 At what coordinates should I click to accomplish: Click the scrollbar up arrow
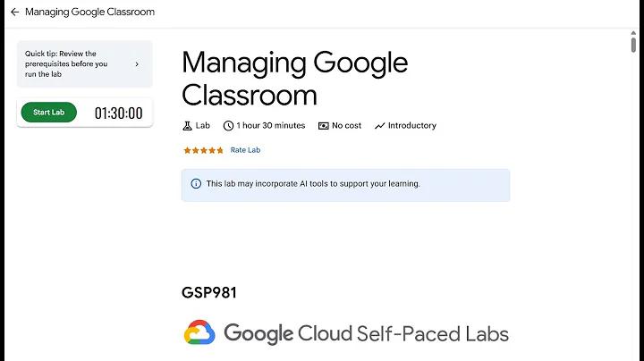tap(633, 33)
